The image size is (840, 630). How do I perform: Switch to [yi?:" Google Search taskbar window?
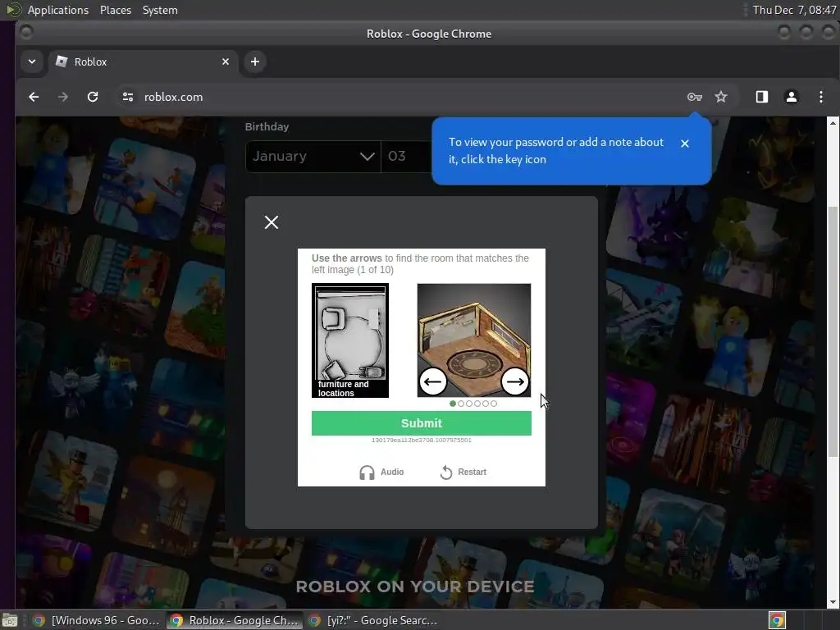click(x=373, y=620)
